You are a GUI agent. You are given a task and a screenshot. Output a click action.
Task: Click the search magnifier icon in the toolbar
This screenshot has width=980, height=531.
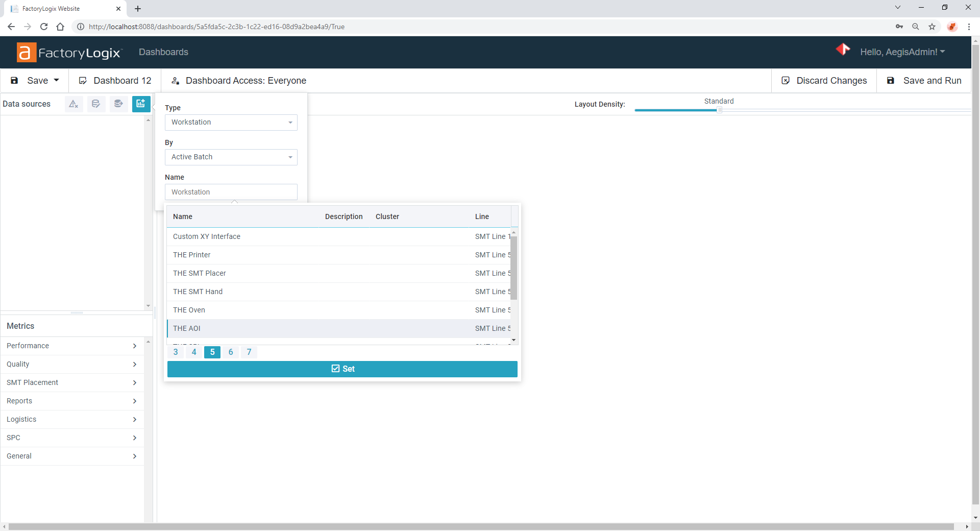click(x=916, y=27)
